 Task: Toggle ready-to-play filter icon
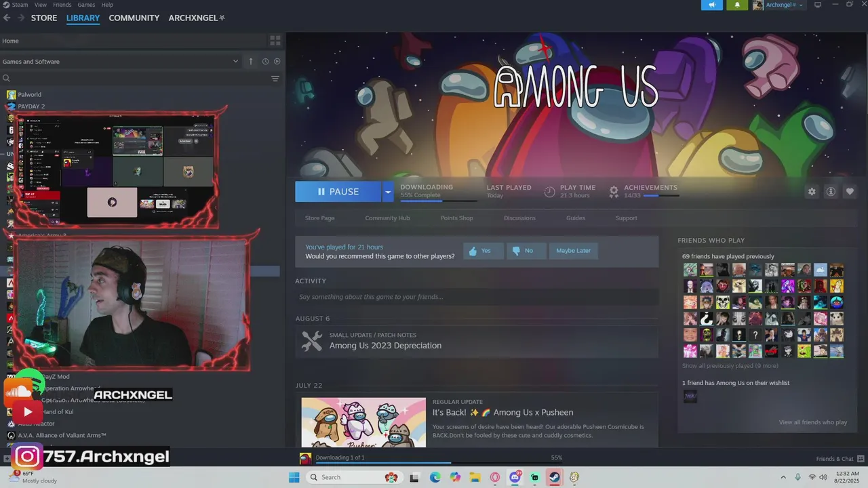point(277,62)
